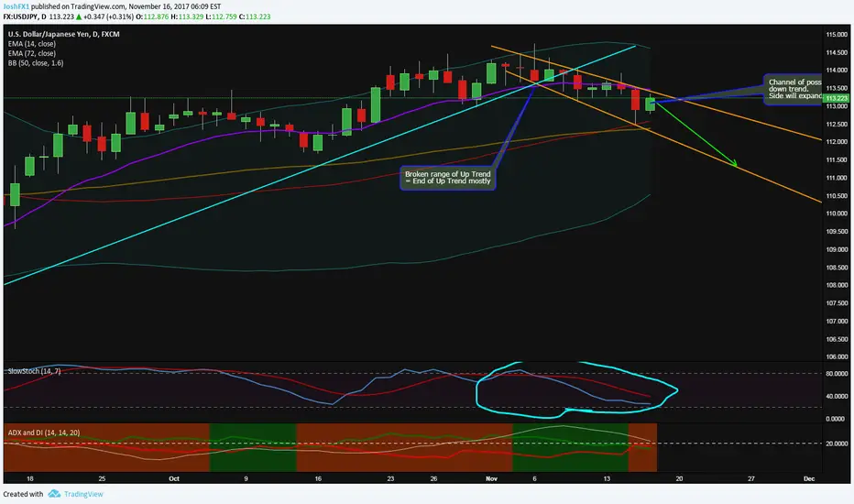Screen dimensions: 854x504
Task: Click the 'Broken range of Up Trend' note
Action: [x=448, y=178]
